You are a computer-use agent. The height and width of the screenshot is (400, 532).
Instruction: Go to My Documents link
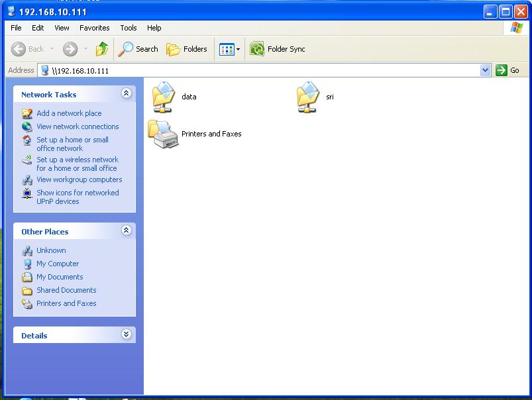(x=60, y=277)
